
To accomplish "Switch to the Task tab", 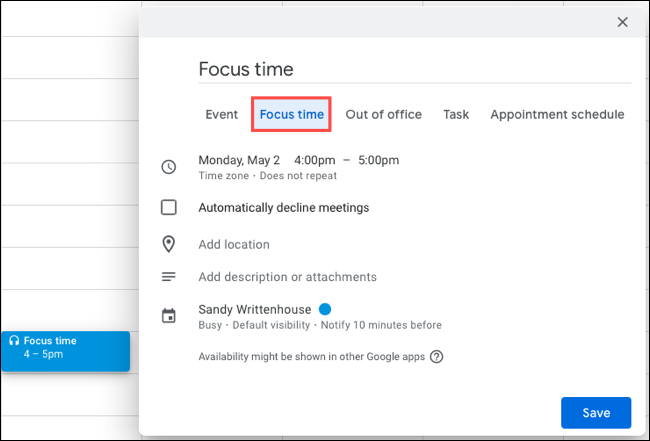I will pos(456,115).
